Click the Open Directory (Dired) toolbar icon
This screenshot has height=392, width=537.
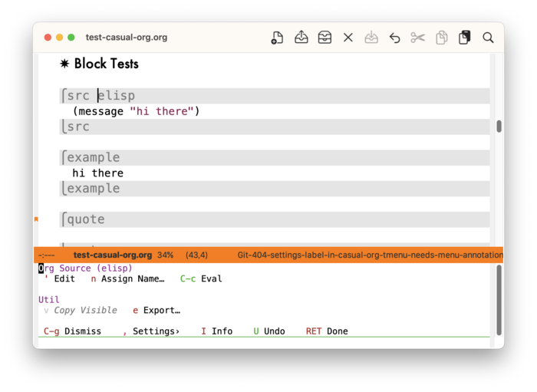coord(325,38)
